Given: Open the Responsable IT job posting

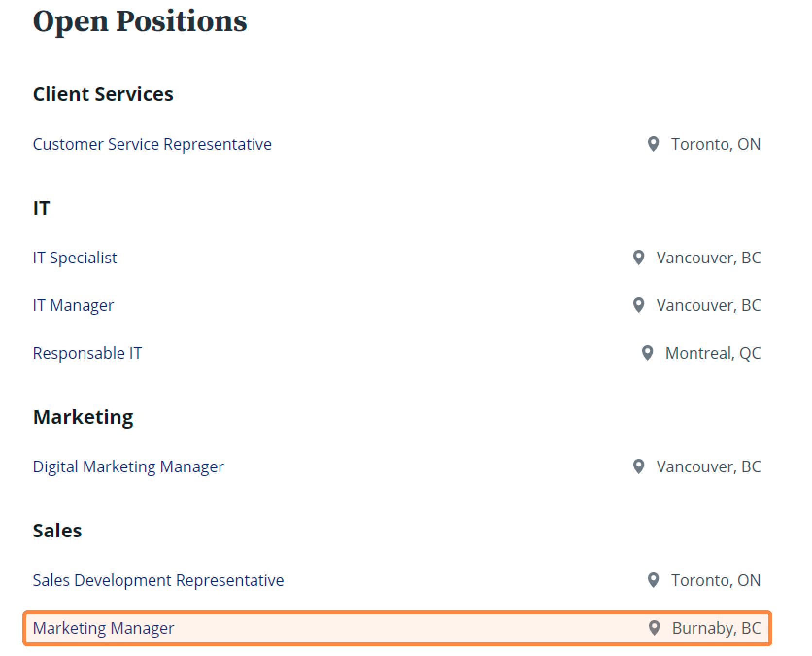Looking at the screenshot, I should click(87, 353).
